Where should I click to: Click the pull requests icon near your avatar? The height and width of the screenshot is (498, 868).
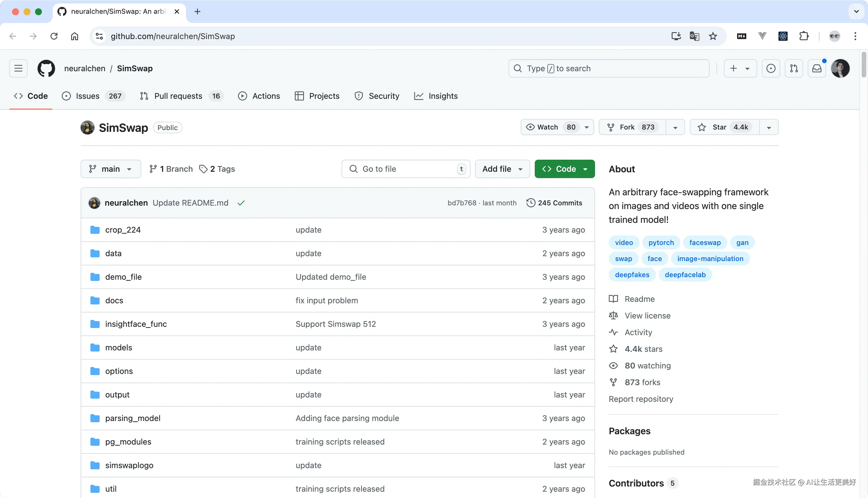pyautogui.click(x=794, y=68)
